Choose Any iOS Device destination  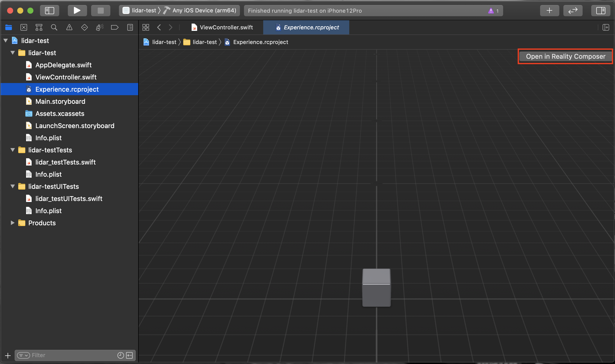coord(204,11)
